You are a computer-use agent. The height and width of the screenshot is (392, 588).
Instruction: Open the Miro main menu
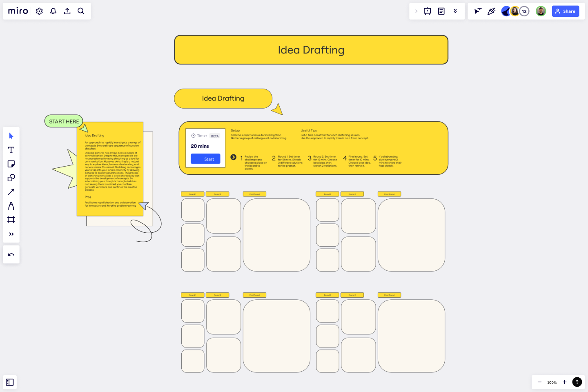pyautogui.click(x=18, y=11)
